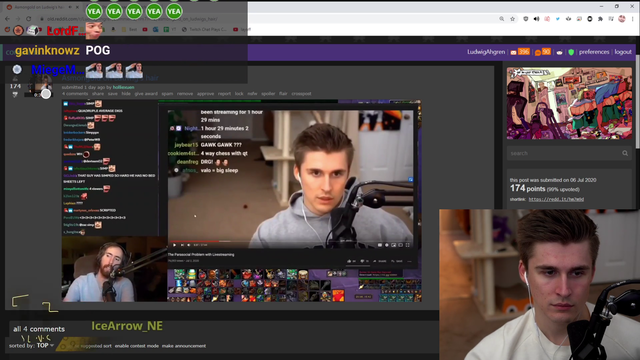Open Reddit preferences link
The width and height of the screenshot is (640, 360).
(x=594, y=52)
